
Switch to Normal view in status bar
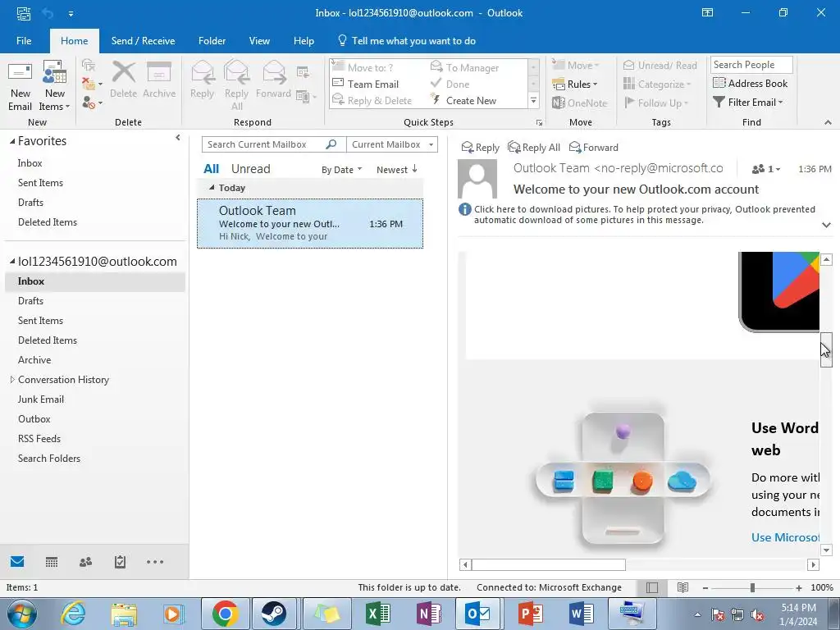tap(652, 587)
